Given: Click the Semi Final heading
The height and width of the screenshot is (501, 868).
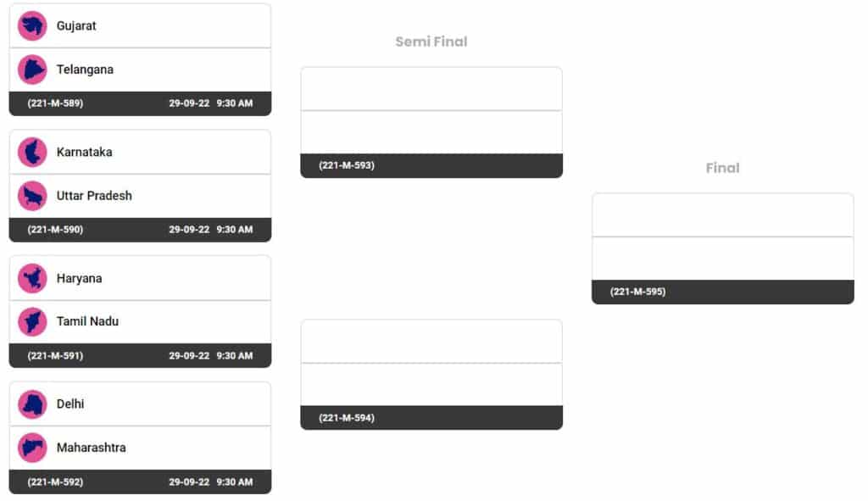Looking at the screenshot, I should pos(431,42).
